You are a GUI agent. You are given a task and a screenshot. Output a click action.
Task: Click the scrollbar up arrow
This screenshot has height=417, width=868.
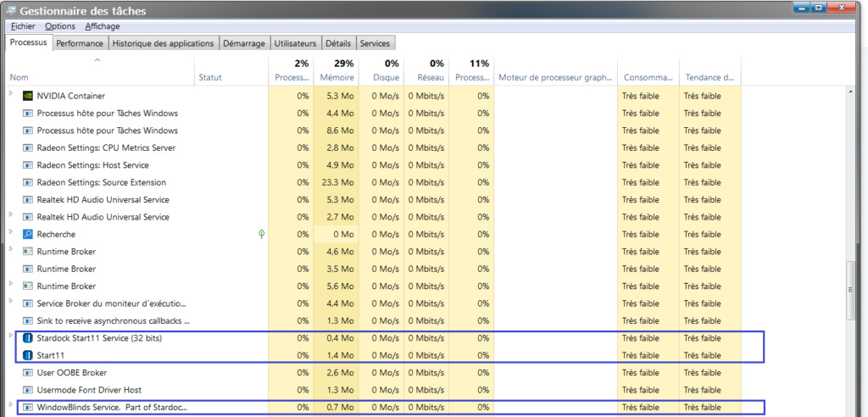tap(850, 92)
